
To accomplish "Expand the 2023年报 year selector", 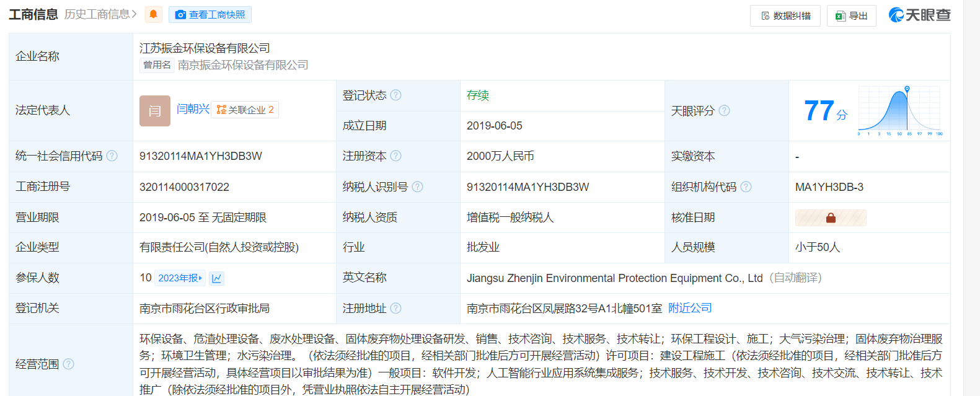I will point(180,278).
